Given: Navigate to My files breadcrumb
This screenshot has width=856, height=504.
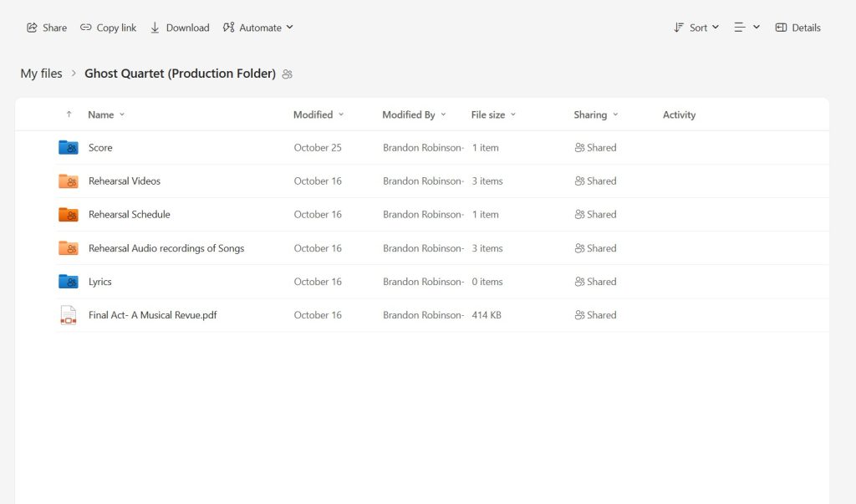Looking at the screenshot, I should click(41, 74).
